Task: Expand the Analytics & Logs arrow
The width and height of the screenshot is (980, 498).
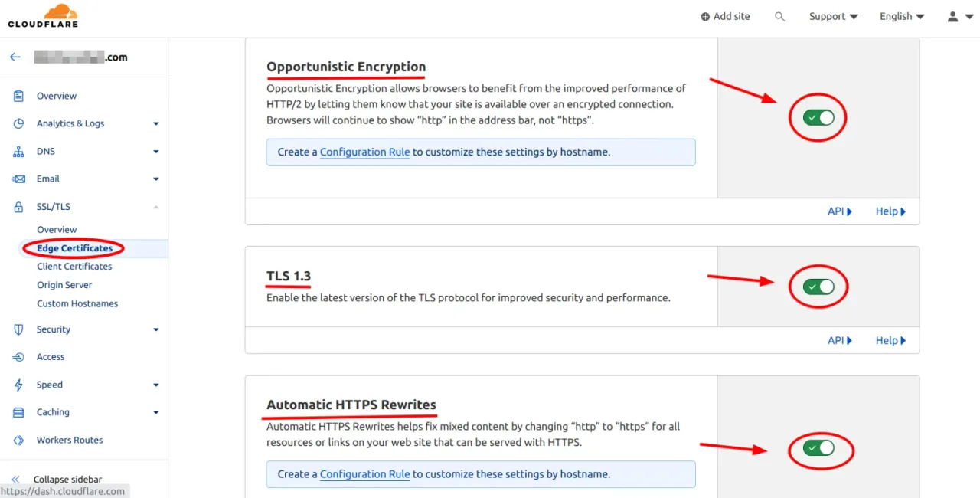Action: tap(156, 123)
